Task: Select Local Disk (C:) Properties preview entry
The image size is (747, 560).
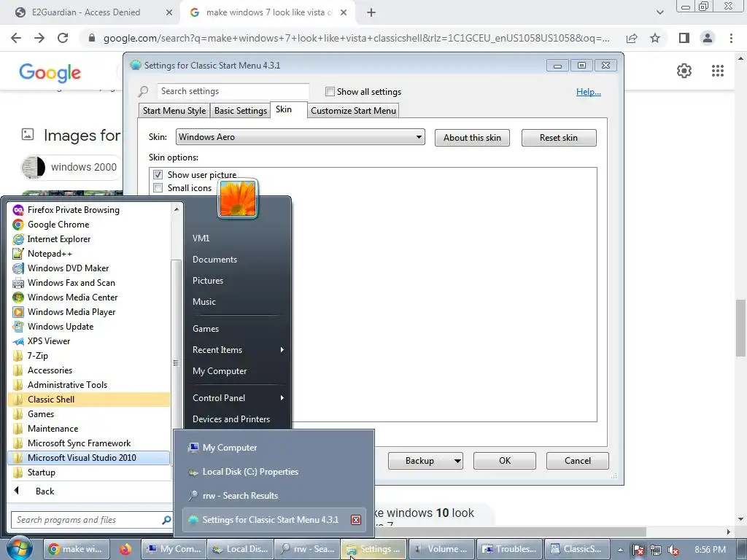Action: [274, 472]
